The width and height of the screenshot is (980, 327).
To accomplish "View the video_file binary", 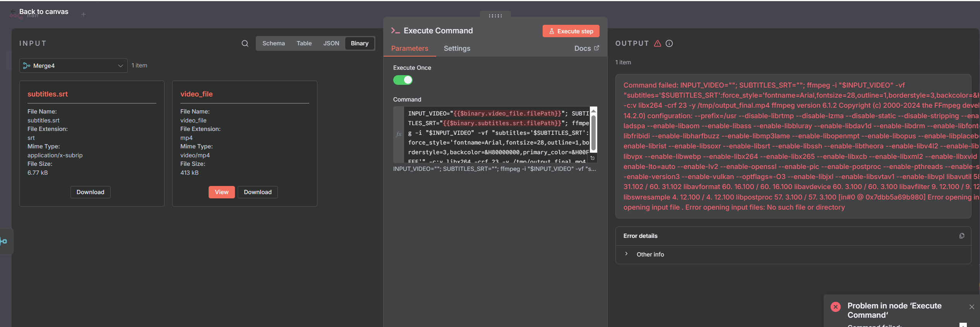I will (221, 192).
